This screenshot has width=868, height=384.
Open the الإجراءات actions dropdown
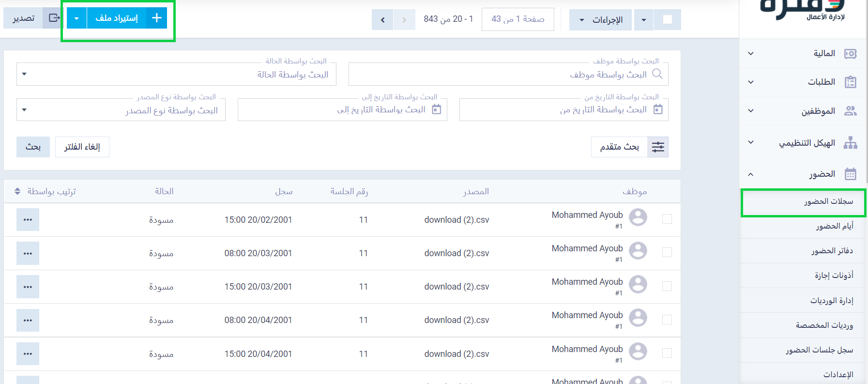pos(600,20)
